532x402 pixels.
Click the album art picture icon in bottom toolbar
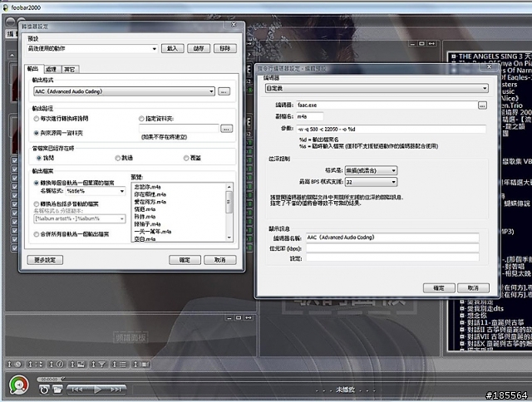point(81,365)
